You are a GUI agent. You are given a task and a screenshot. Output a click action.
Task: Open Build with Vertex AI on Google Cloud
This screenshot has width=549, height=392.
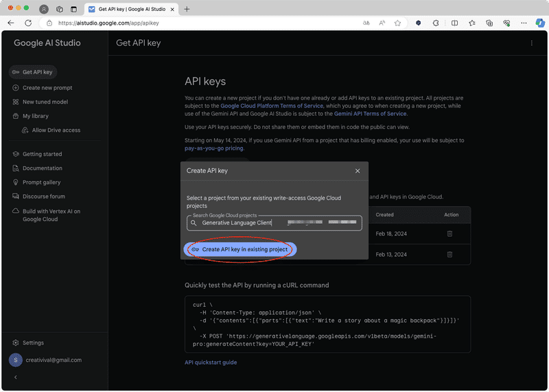pyautogui.click(x=46, y=215)
